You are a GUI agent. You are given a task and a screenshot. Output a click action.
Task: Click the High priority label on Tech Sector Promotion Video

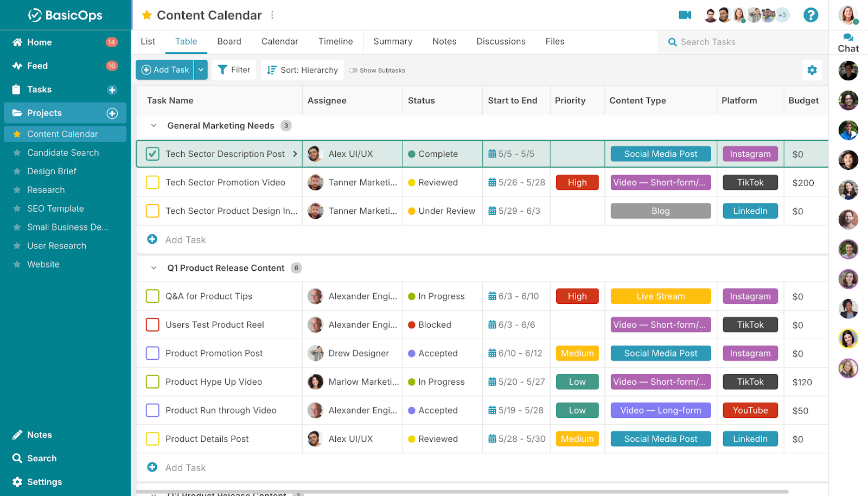(x=577, y=182)
